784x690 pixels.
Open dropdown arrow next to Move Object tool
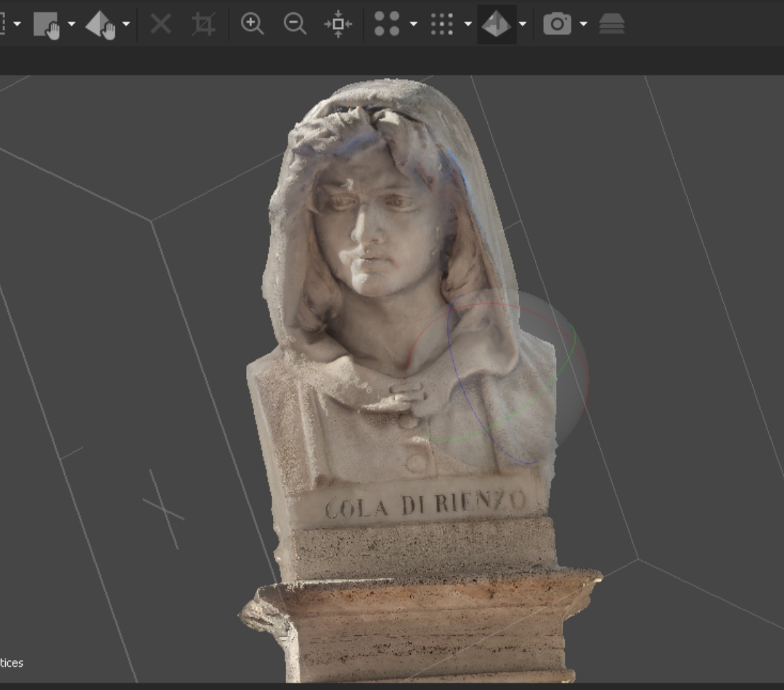(x=126, y=24)
